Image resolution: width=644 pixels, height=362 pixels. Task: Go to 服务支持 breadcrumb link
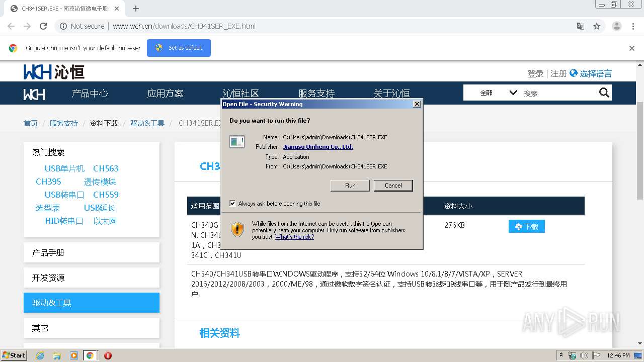[63, 123]
